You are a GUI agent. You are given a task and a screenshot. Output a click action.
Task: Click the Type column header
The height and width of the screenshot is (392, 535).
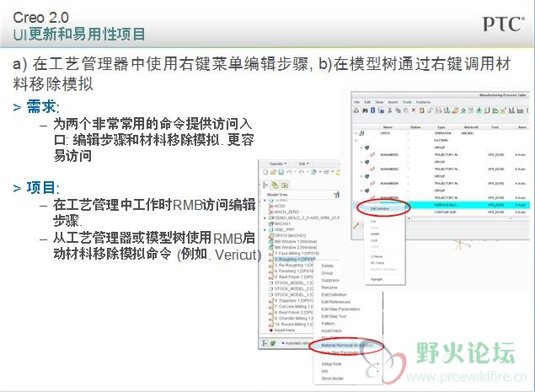[x=441, y=127]
